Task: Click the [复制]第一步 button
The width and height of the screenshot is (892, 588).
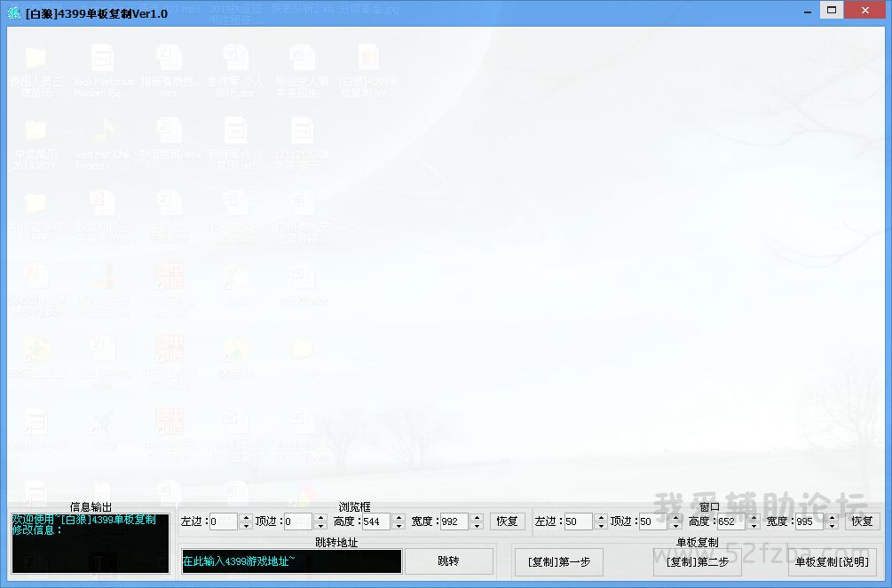Action: 558,562
